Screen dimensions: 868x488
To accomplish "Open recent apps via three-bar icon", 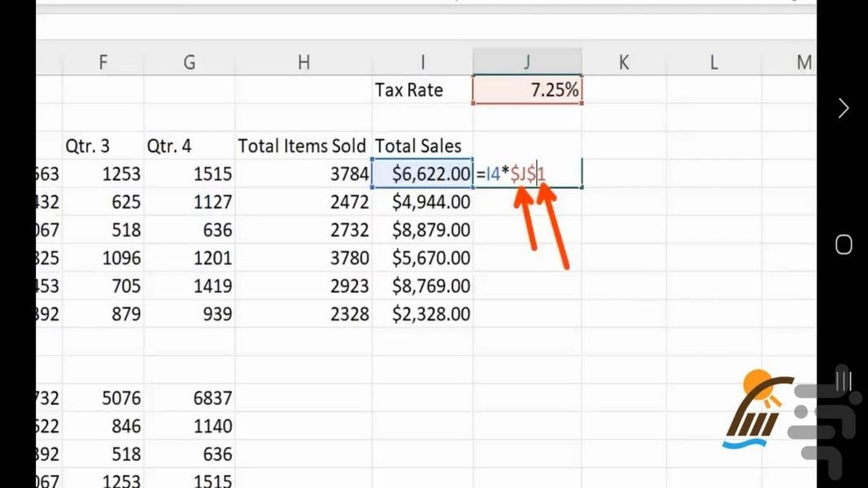I will 844,381.
